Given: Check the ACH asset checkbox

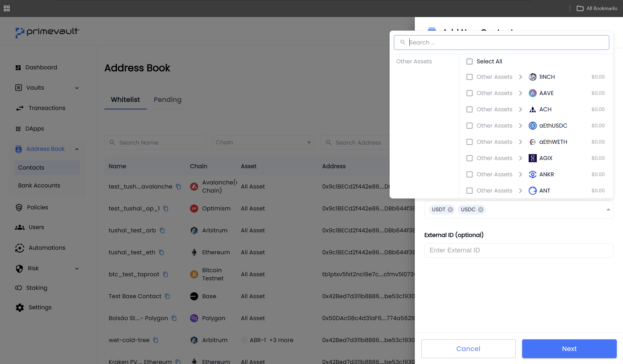Looking at the screenshot, I should (470, 109).
